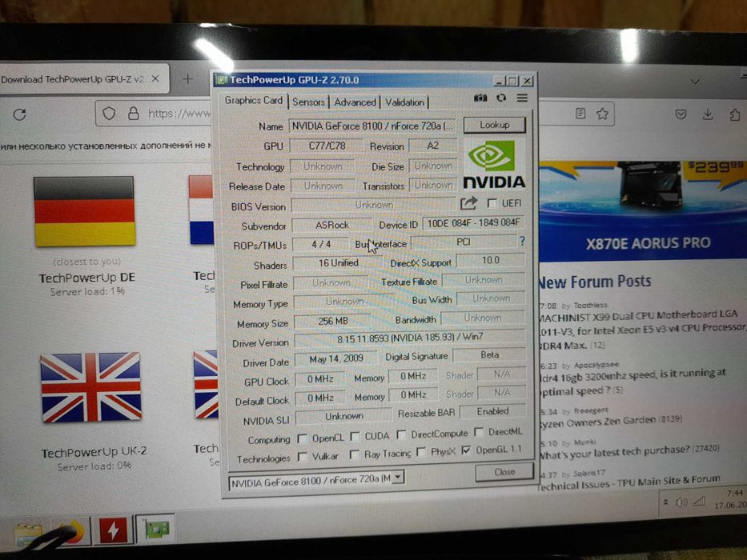This screenshot has height=560, width=747.
Task: Toggle the Vulkan checkbox
Action: coord(302,456)
